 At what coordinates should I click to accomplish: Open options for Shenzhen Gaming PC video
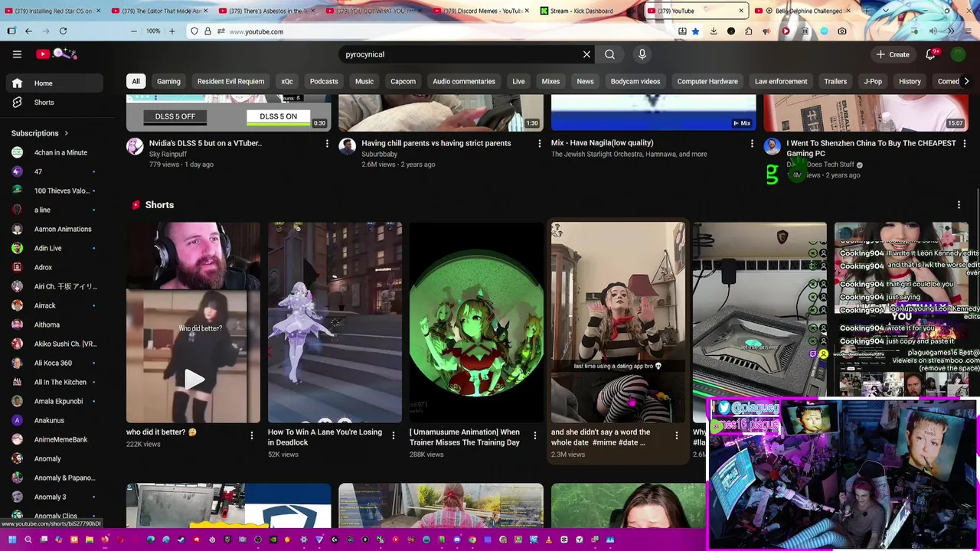click(x=964, y=143)
